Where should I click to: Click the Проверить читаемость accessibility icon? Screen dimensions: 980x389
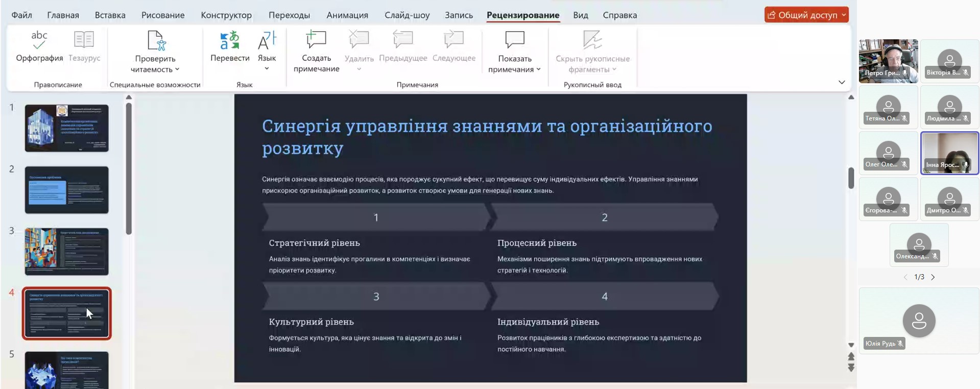(x=156, y=40)
